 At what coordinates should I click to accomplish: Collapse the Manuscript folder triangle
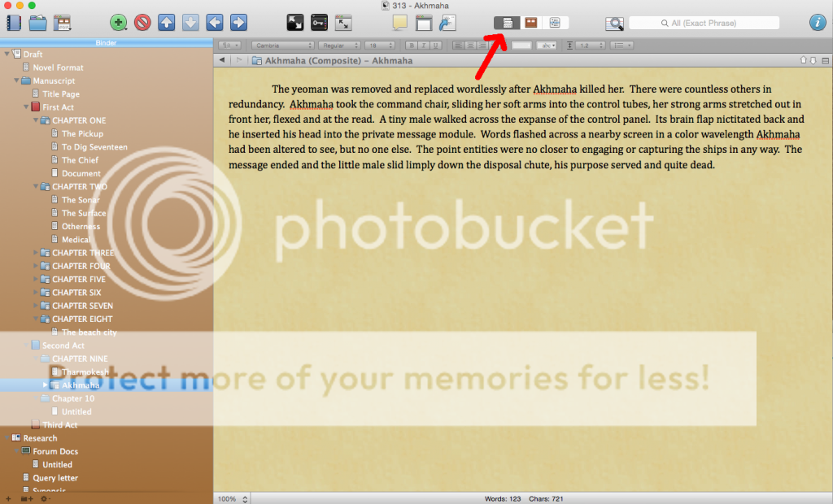pyautogui.click(x=16, y=80)
